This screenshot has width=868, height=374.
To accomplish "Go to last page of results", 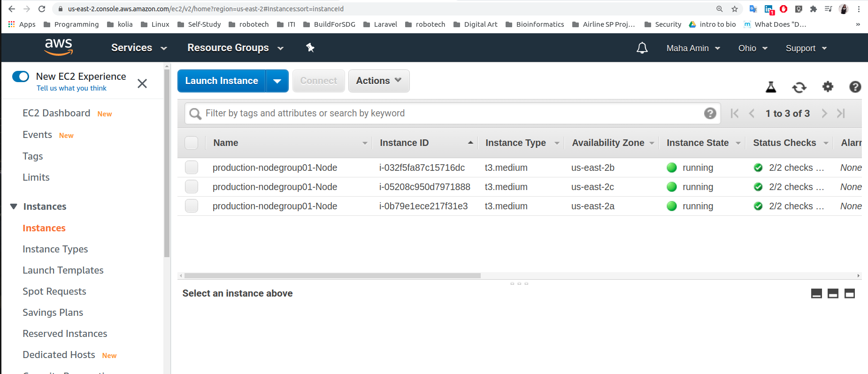I will click(841, 113).
